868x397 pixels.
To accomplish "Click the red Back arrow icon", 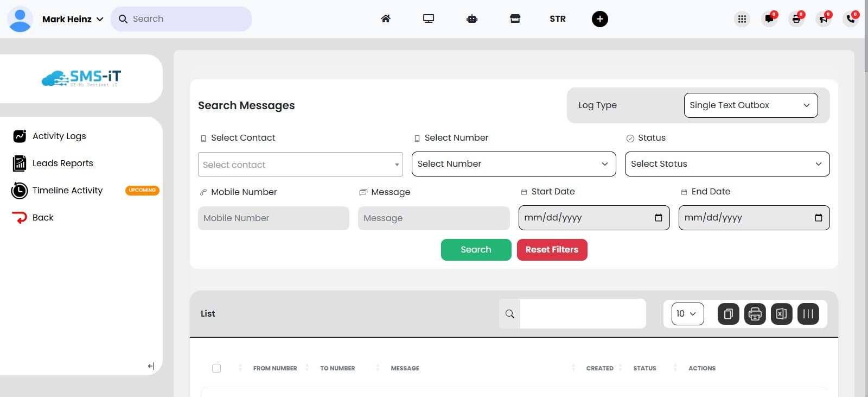I will tap(20, 218).
